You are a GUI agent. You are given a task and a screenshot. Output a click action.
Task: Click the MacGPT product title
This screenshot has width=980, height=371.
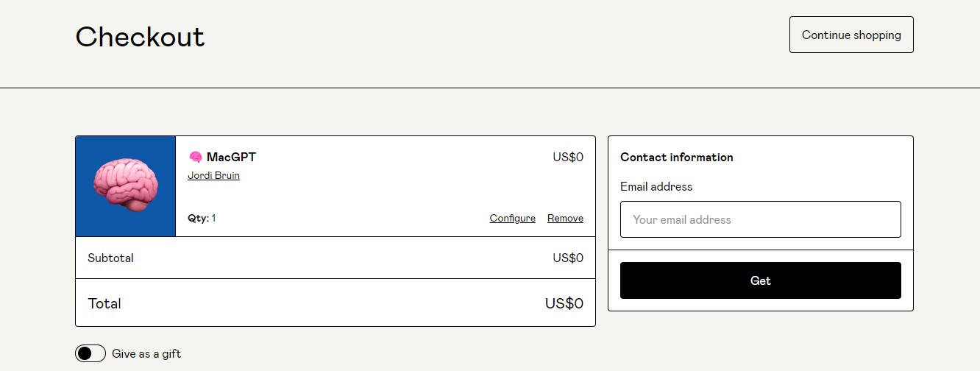point(231,157)
